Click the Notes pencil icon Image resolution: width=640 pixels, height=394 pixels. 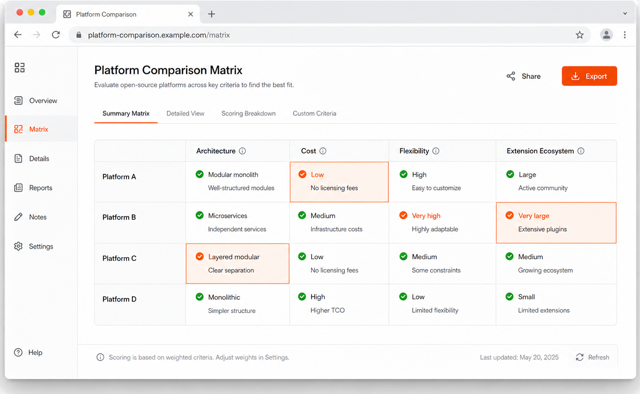[18, 217]
